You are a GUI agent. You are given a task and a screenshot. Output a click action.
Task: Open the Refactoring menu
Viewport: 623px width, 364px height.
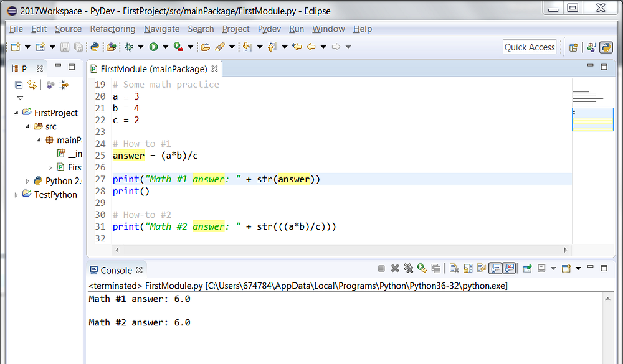113,29
